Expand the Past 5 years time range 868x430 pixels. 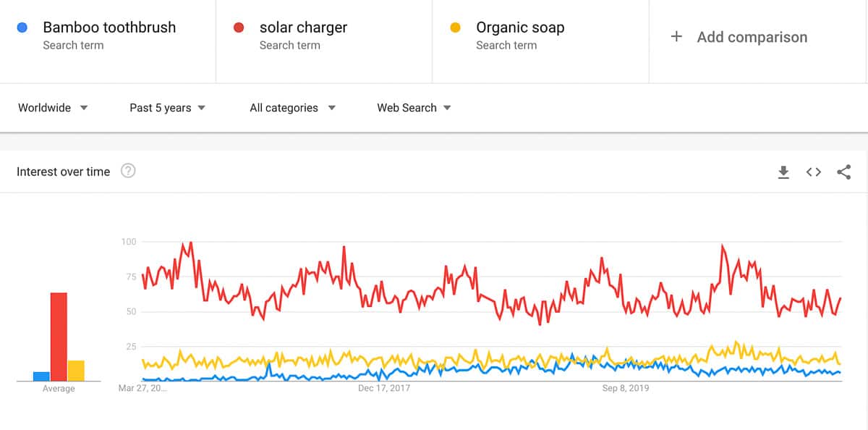click(x=167, y=108)
